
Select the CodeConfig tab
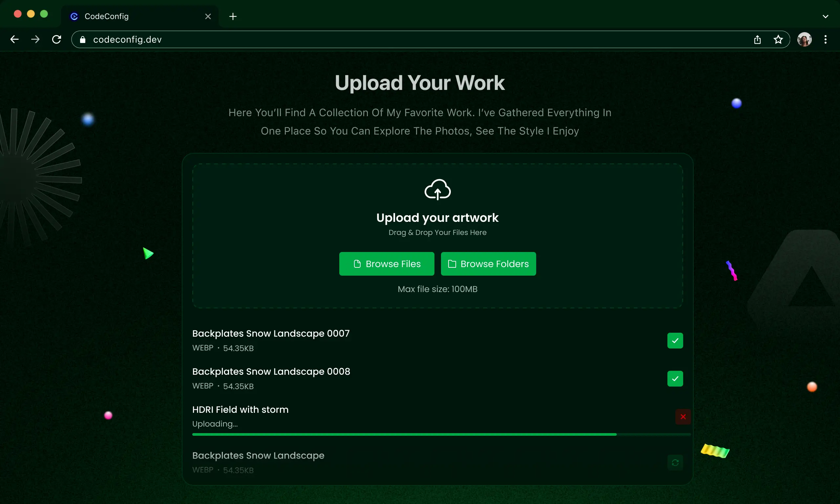140,16
